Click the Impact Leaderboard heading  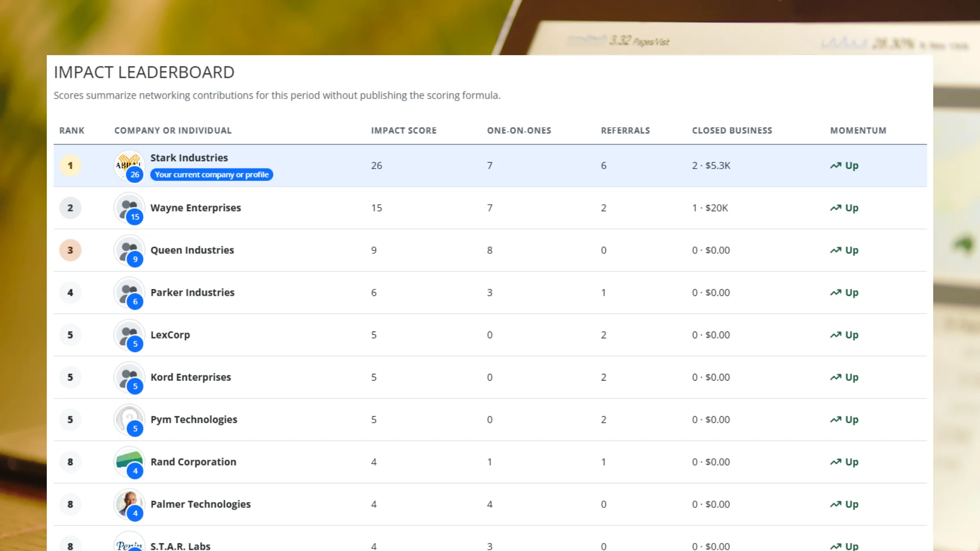tap(144, 72)
